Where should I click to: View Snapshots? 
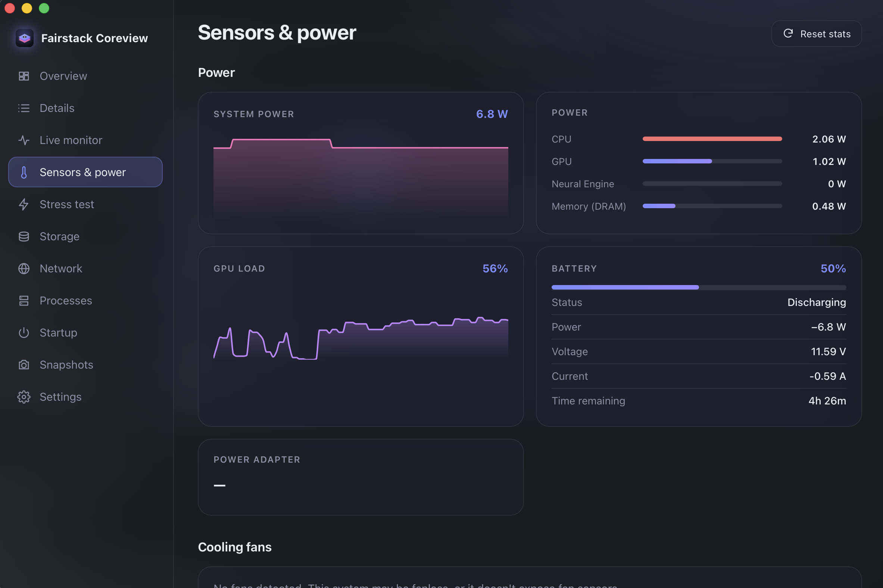click(x=85, y=365)
